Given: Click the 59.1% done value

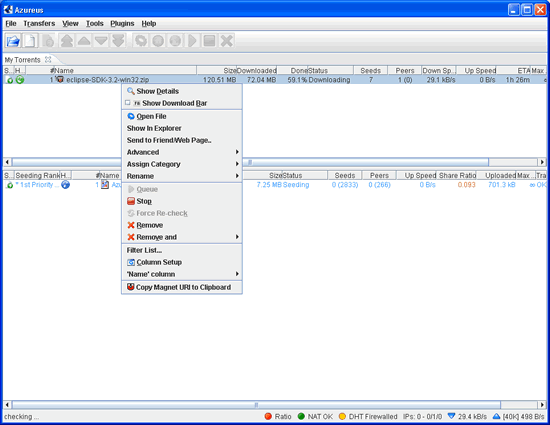Looking at the screenshot, I should 297,80.
